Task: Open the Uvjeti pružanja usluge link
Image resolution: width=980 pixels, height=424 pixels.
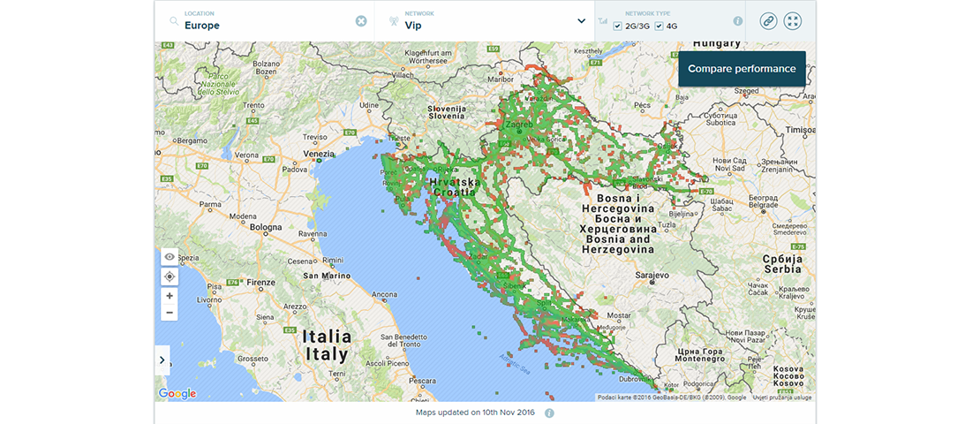Action: (x=781, y=397)
